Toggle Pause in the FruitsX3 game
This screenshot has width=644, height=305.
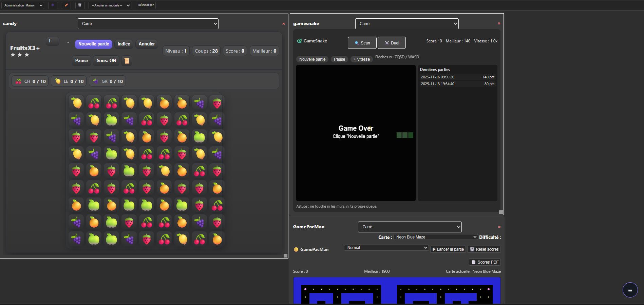[x=81, y=61]
